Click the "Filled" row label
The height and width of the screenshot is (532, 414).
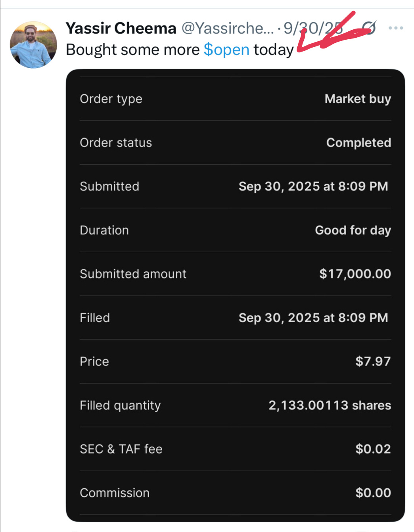95,318
